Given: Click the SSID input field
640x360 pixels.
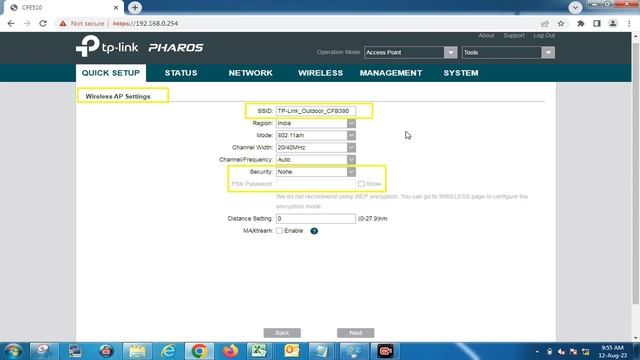Looking at the screenshot, I should [x=316, y=111].
